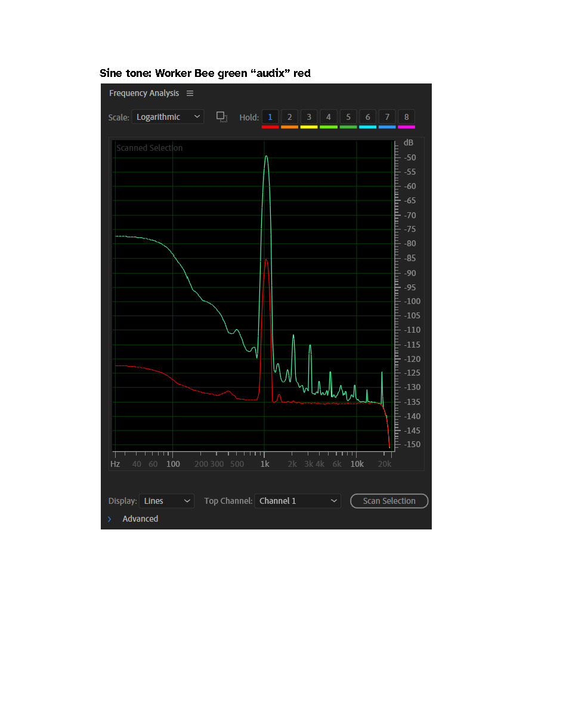
Task: Open the Frequency Analysis panel menu icon
Action: click(190, 94)
